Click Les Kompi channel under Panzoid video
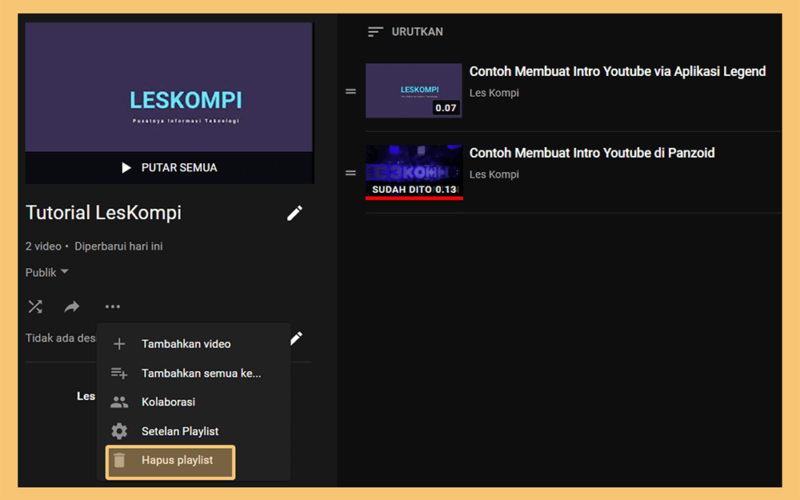800x500 pixels. point(494,174)
